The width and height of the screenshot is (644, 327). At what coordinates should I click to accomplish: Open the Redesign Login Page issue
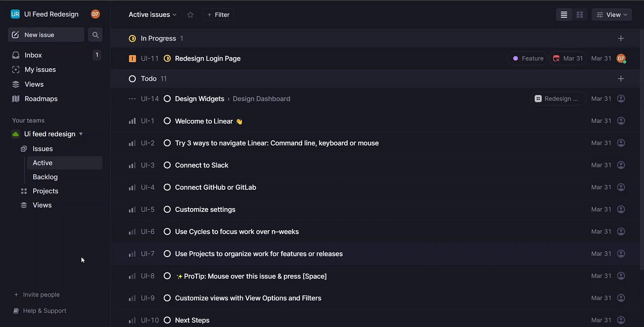[x=208, y=58]
